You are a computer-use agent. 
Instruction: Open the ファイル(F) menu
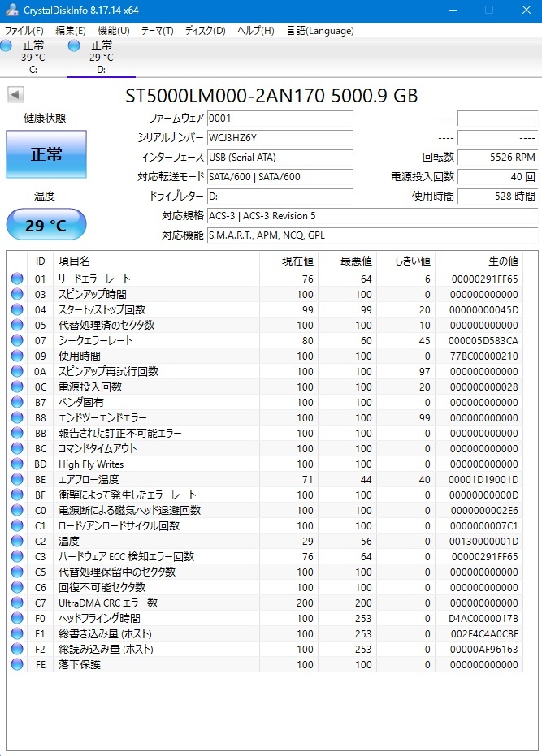pyautogui.click(x=24, y=30)
